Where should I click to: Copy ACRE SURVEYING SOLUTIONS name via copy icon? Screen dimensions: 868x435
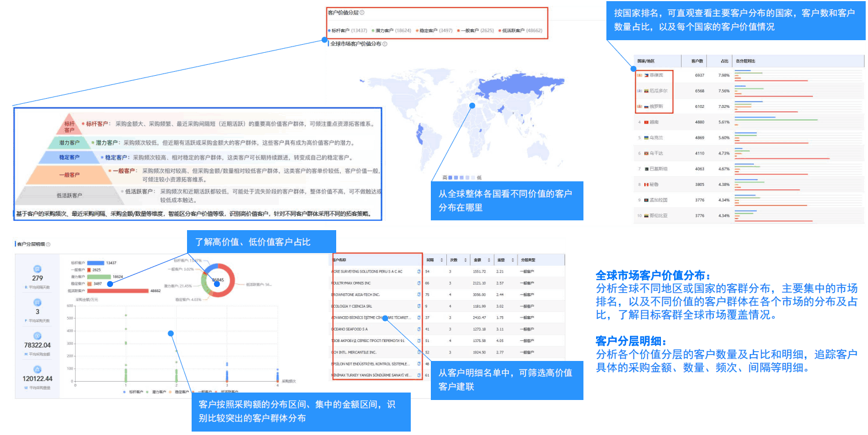[x=419, y=271]
